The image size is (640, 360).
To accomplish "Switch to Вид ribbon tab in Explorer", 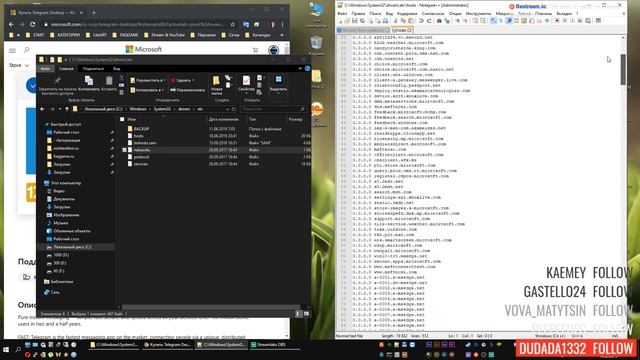I will click(x=116, y=69).
